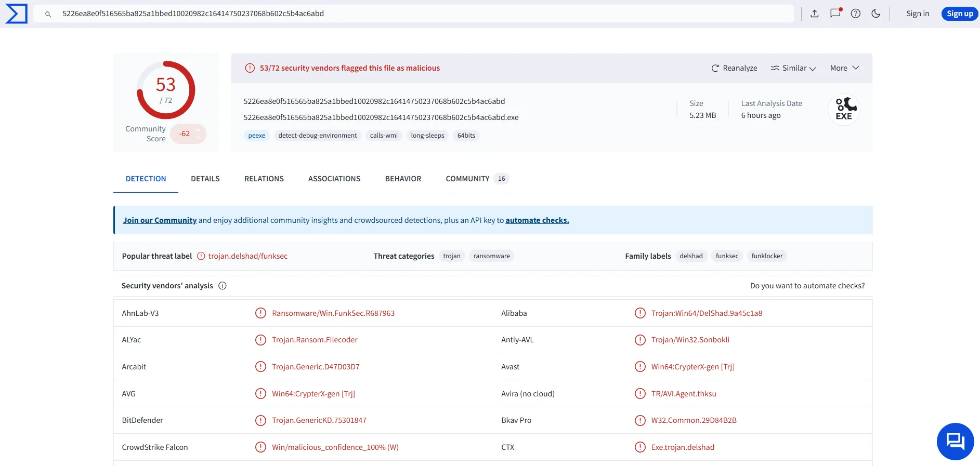Select the peexe tag
The width and height of the screenshot is (980, 466).
[x=257, y=136]
